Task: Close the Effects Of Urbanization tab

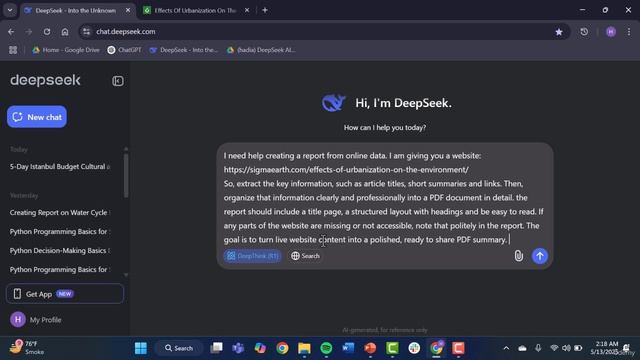Action: coord(247,11)
